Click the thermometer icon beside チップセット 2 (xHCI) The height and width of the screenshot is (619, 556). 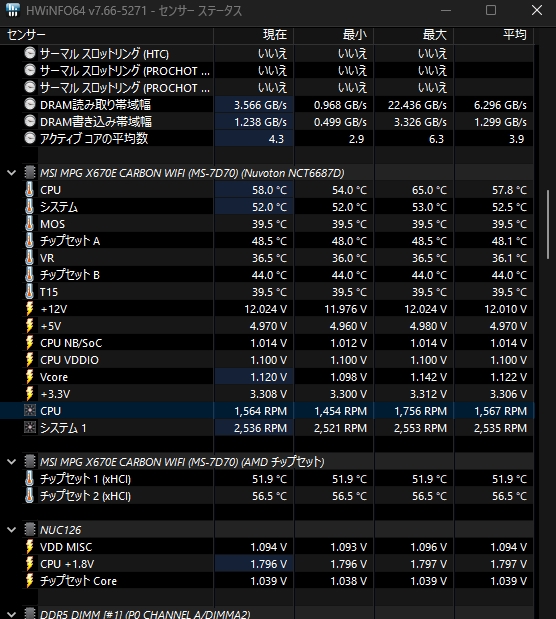[x=30, y=495]
